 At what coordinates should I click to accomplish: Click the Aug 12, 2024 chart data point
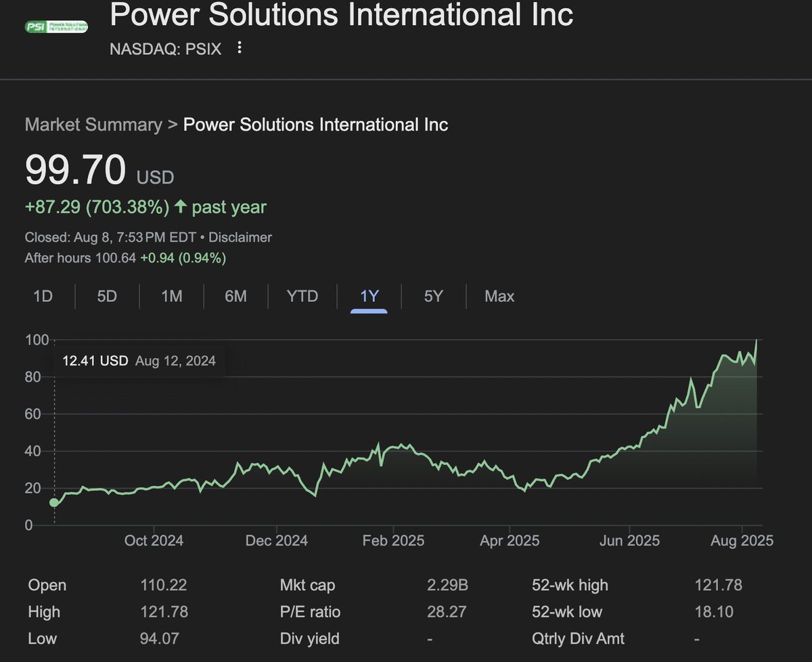(54, 502)
